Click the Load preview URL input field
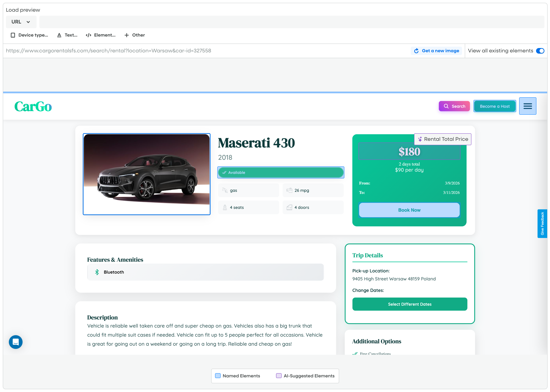The width and height of the screenshot is (550, 392). [291, 22]
